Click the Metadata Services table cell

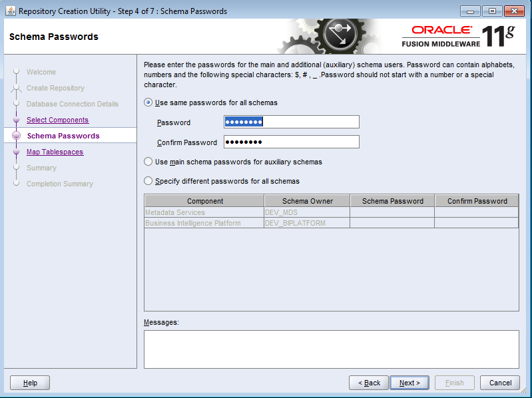pos(204,212)
